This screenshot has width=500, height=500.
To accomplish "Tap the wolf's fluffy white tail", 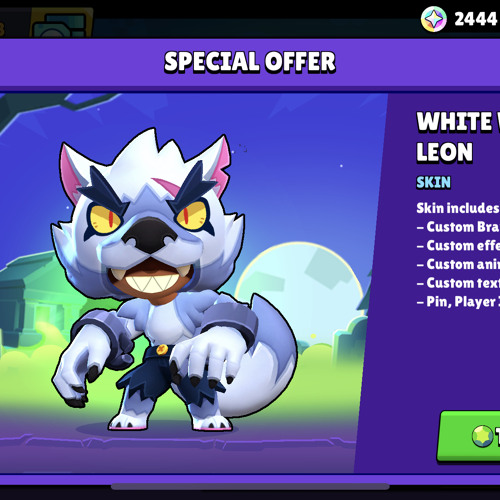I will 263,357.
